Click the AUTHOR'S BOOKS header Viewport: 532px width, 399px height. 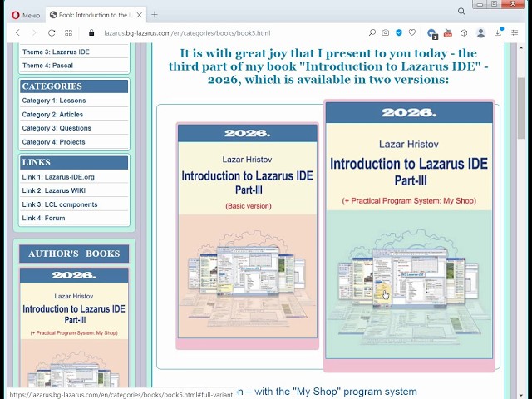pyautogui.click(x=74, y=254)
